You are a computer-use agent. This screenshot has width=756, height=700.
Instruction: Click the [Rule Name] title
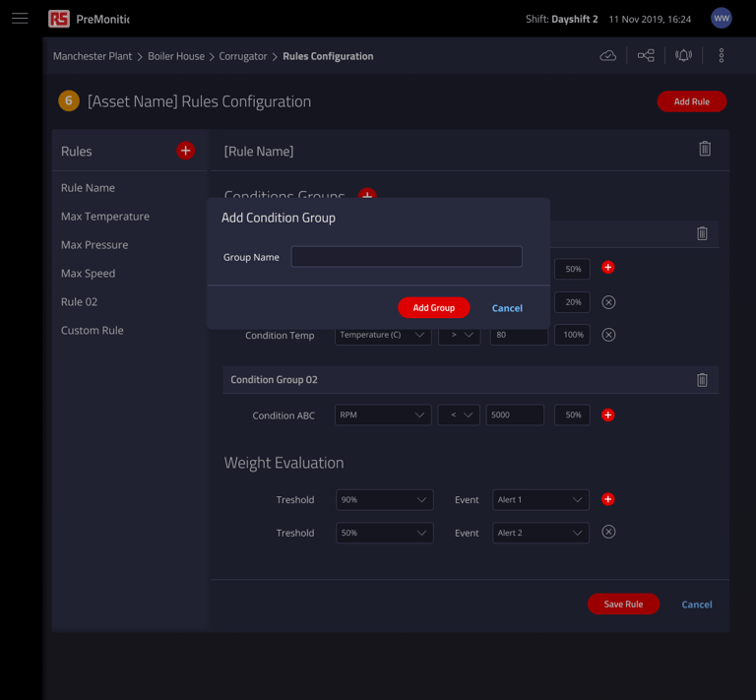(259, 152)
